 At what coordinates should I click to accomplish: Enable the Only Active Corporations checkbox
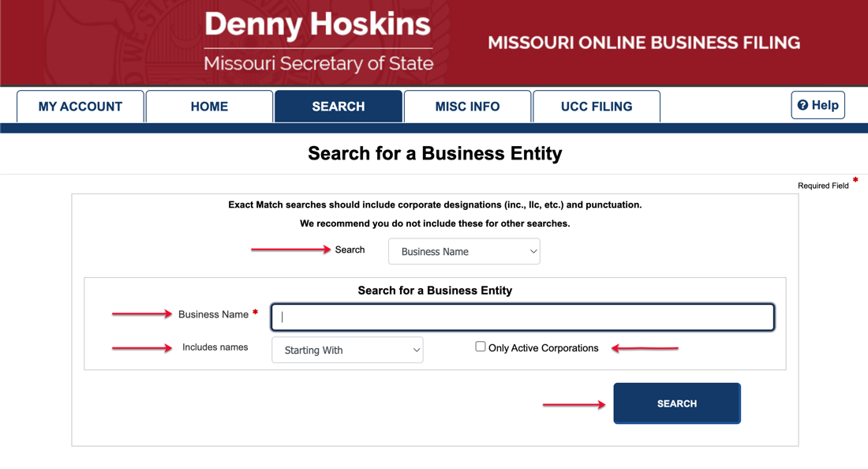[x=481, y=347]
